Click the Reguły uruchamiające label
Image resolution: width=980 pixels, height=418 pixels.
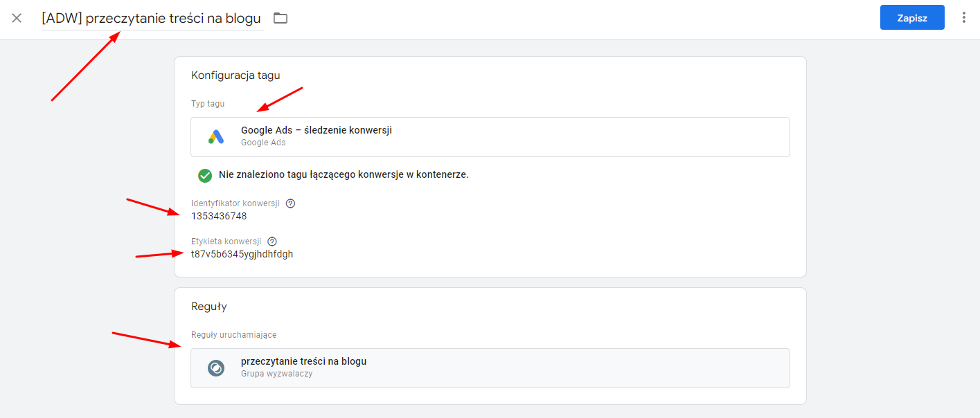pyautogui.click(x=233, y=334)
